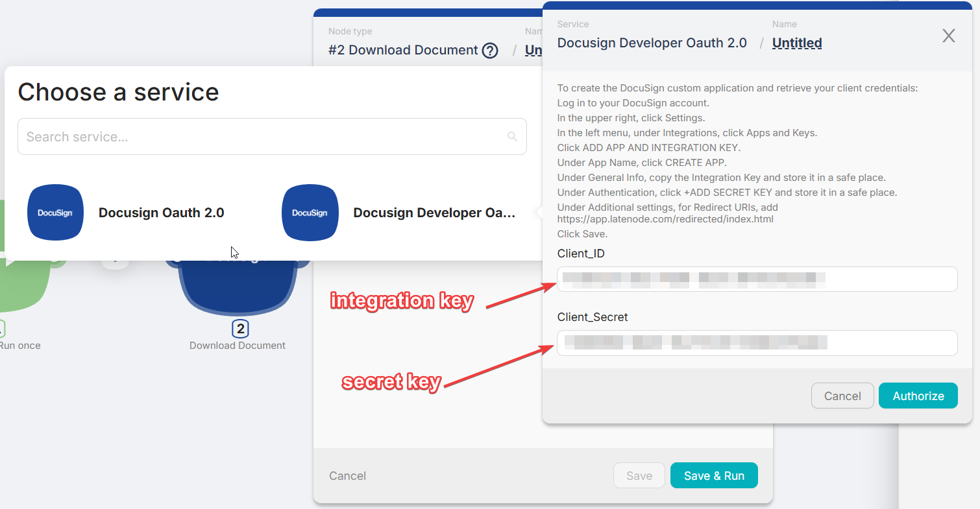The width and height of the screenshot is (980, 509).
Task: Click the Download Document label under node
Action: [238, 346]
